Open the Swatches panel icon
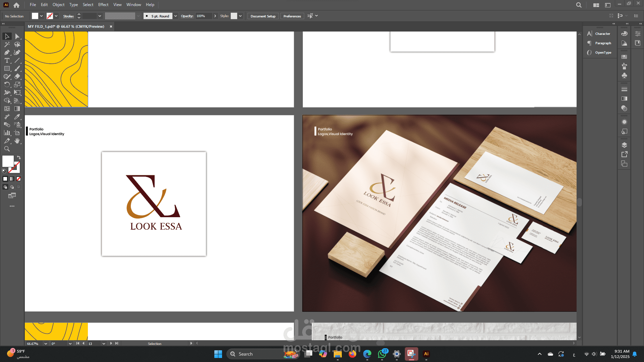This screenshot has height=362, width=644. 624,57
